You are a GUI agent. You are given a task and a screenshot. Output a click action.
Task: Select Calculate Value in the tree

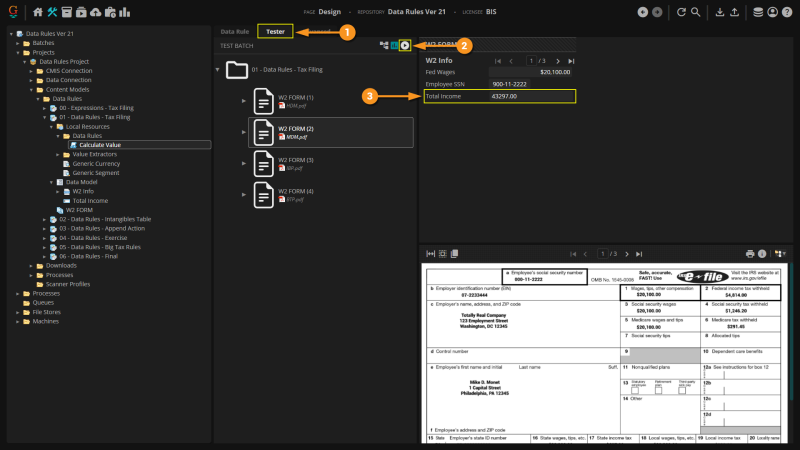100,145
